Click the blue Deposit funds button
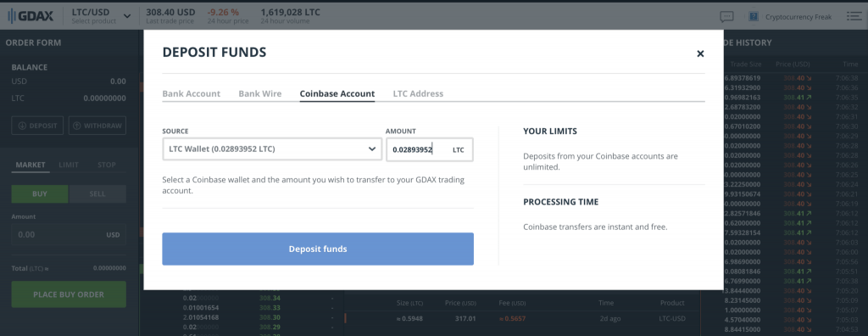This screenshot has width=868, height=336. [x=318, y=249]
